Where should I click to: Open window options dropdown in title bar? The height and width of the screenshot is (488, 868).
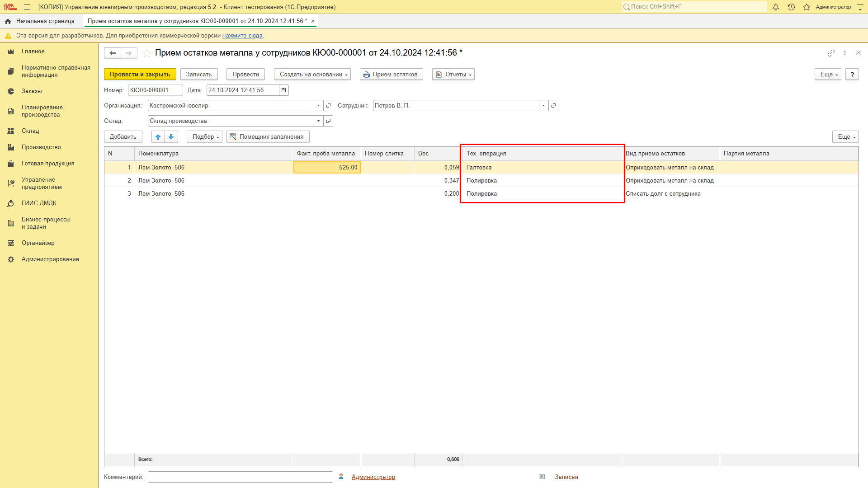[860, 7]
